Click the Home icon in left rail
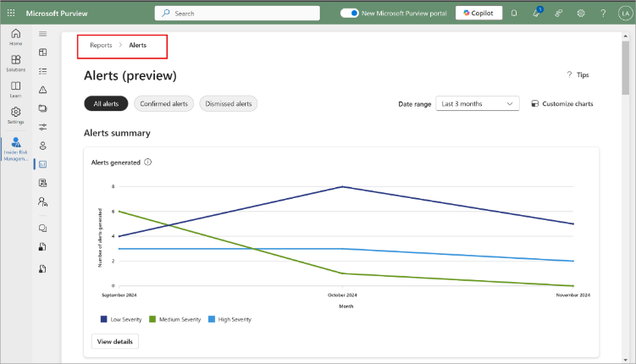 (16, 36)
